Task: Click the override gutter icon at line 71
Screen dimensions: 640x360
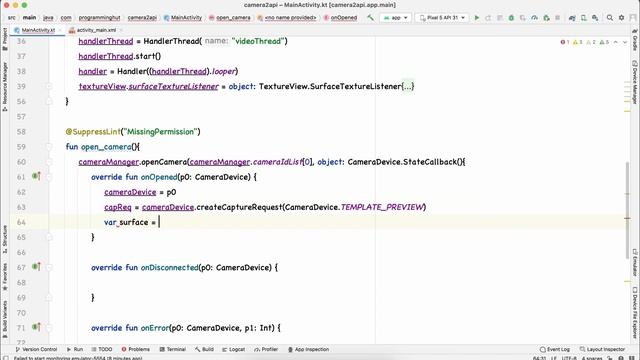Action: [x=36, y=327]
